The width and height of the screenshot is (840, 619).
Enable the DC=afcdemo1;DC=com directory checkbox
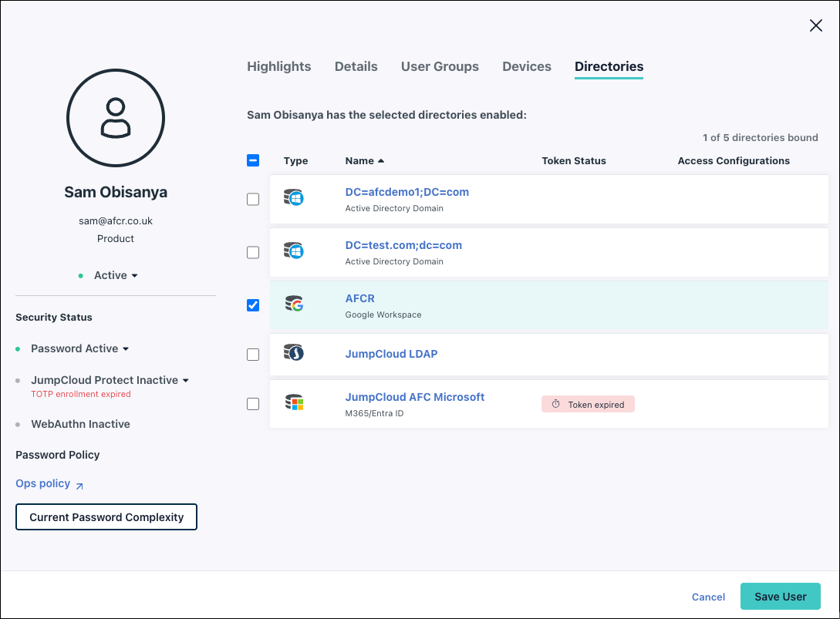pyautogui.click(x=253, y=200)
